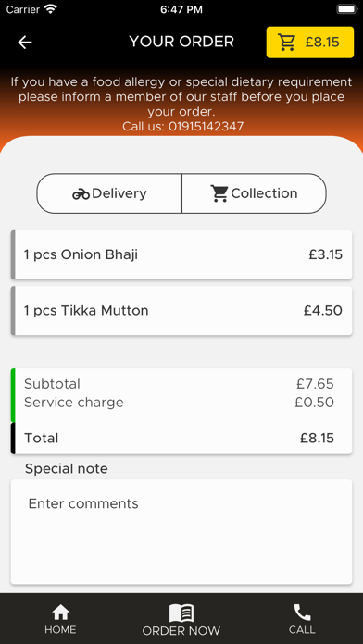This screenshot has width=363, height=644.
Task: Open the Onion Bhaji order item
Action: point(181,254)
